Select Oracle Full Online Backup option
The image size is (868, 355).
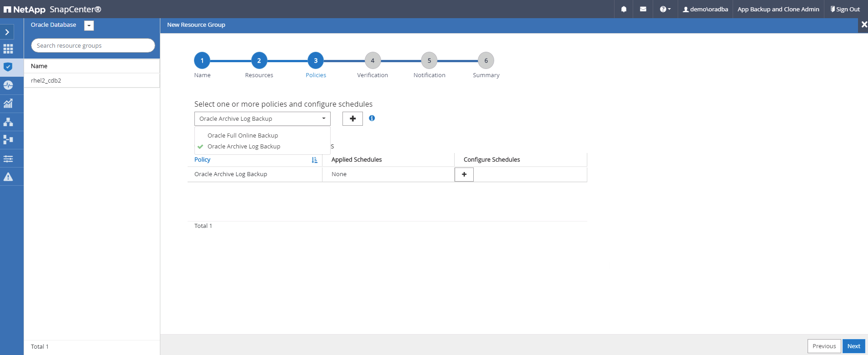point(243,135)
